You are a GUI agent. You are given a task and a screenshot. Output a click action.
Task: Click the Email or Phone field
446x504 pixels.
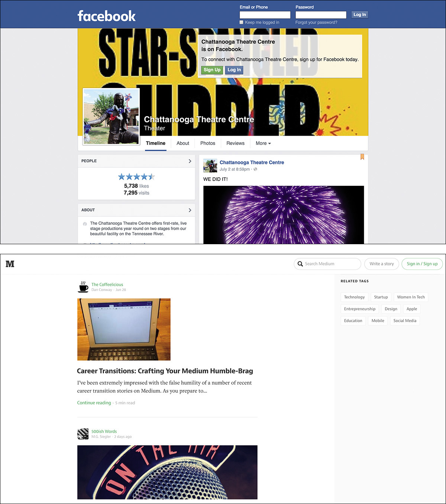(x=265, y=15)
